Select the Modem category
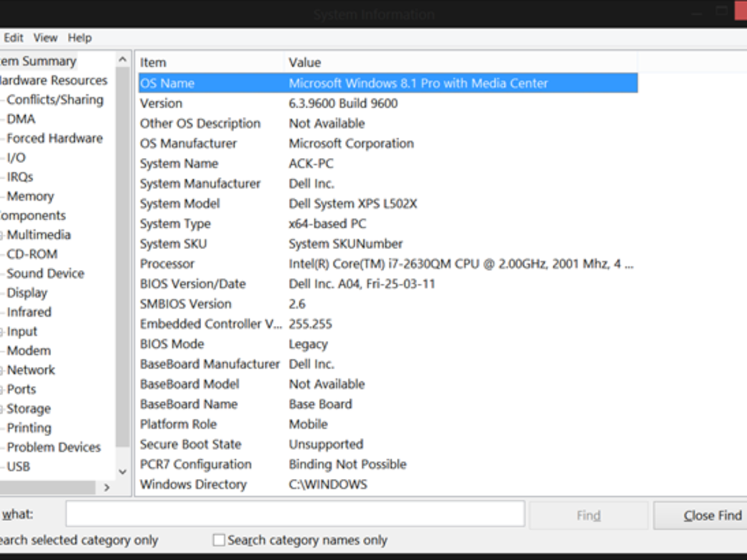 (x=29, y=350)
